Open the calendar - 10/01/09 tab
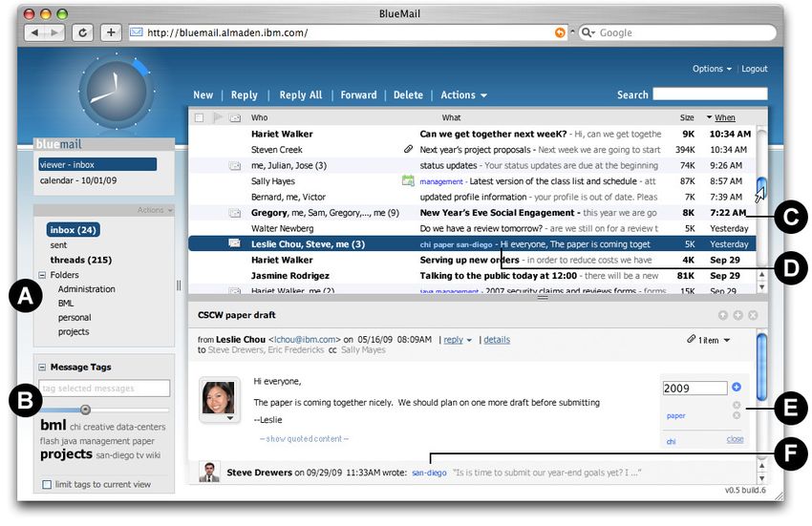812x526 pixels. (x=78, y=180)
